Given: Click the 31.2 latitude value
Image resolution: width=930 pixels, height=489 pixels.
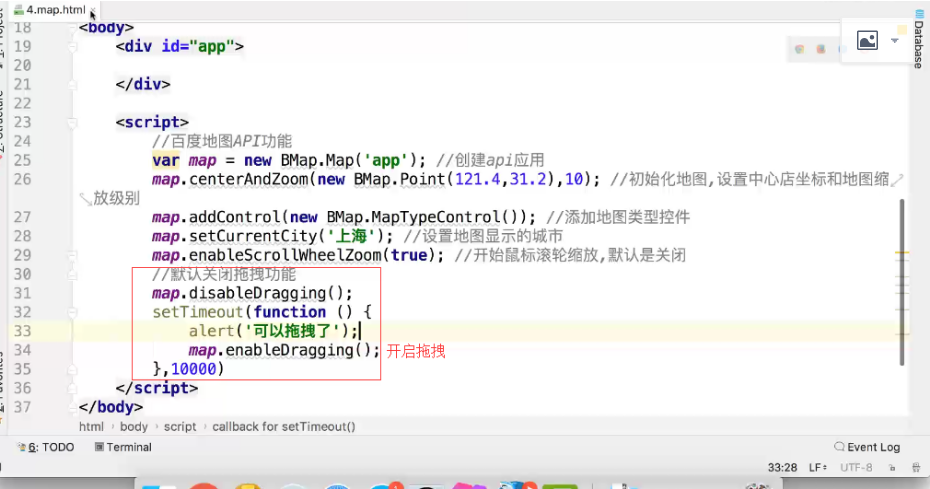Looking at the screenshot, I should [x=527, y=179].
